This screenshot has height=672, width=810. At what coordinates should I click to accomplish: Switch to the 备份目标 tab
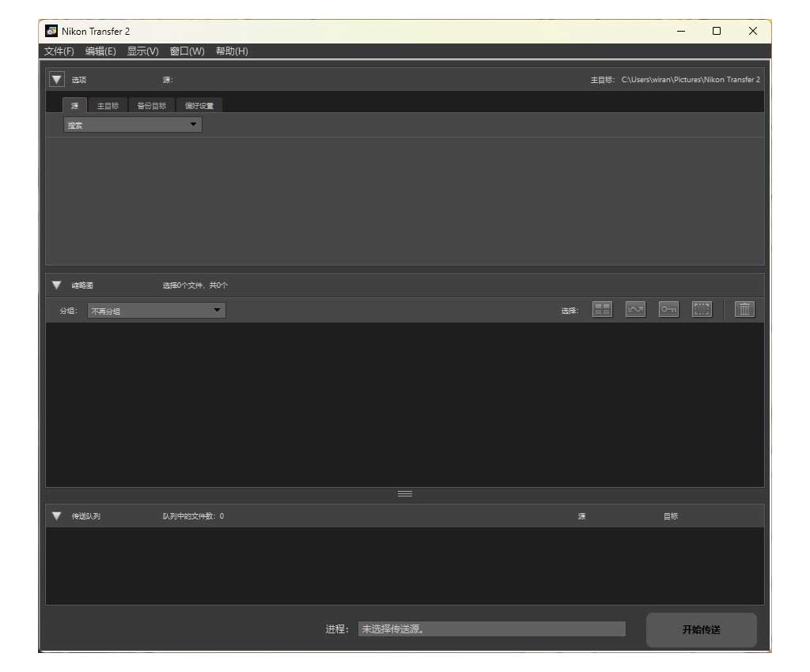(x=152, y=106)
